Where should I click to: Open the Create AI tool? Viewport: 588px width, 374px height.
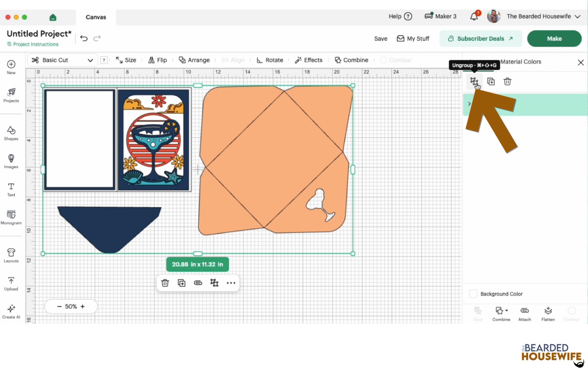point(11,311)
